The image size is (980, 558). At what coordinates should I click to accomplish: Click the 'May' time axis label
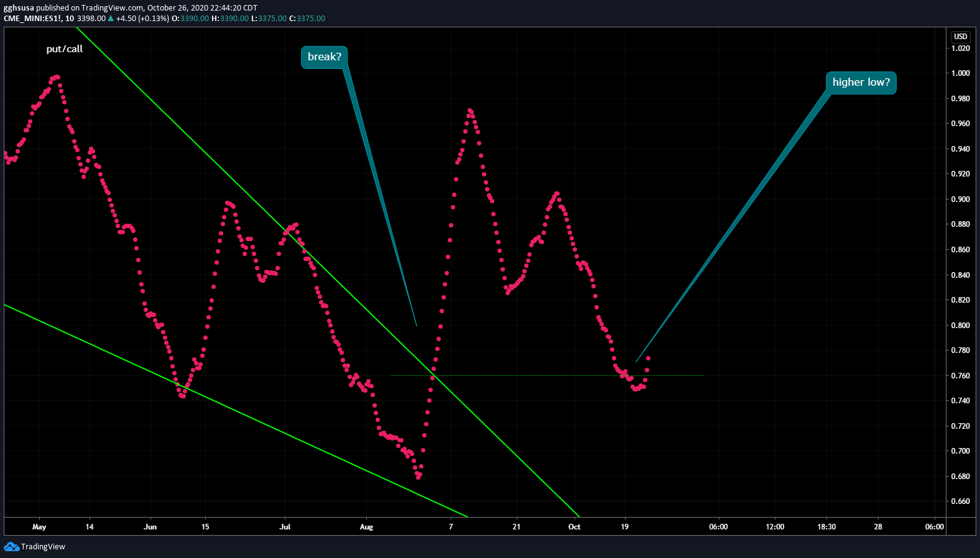(39, 527)
